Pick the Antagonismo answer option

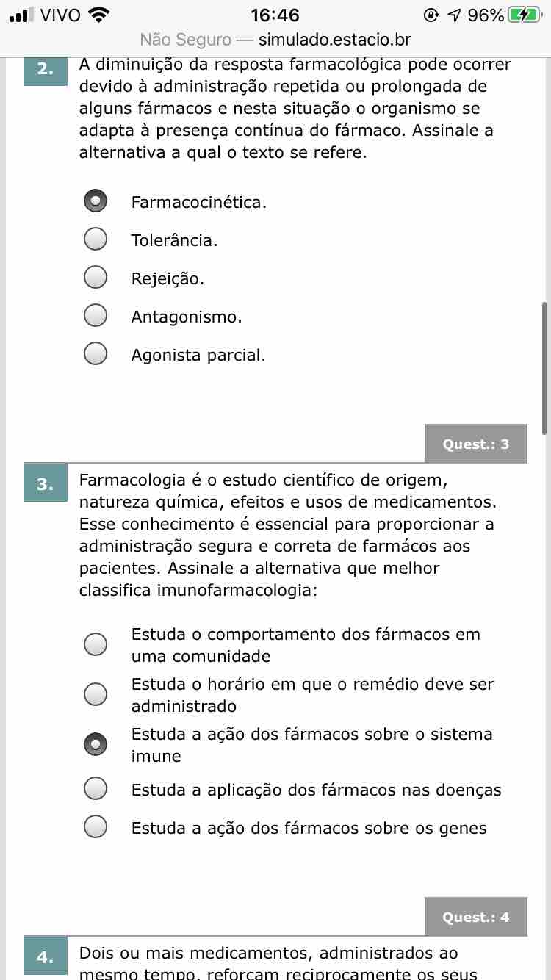tap(96, 316)
